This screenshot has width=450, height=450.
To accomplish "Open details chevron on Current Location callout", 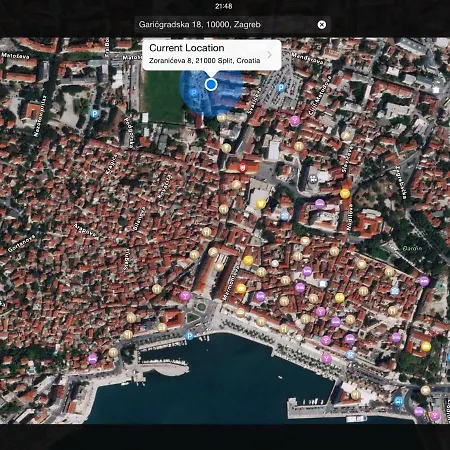I will pyautogui.click(x=270, y=54).
